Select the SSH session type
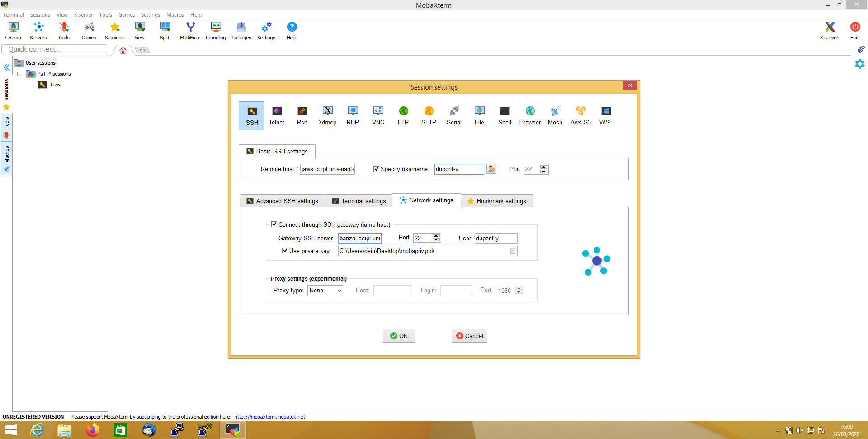868x439 pixels. point(251,116)
